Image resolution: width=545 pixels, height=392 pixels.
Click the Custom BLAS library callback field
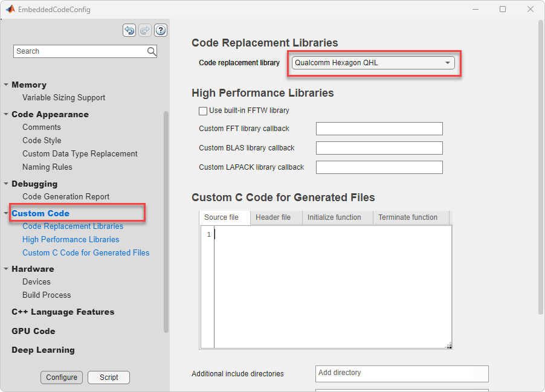(379, 148)
